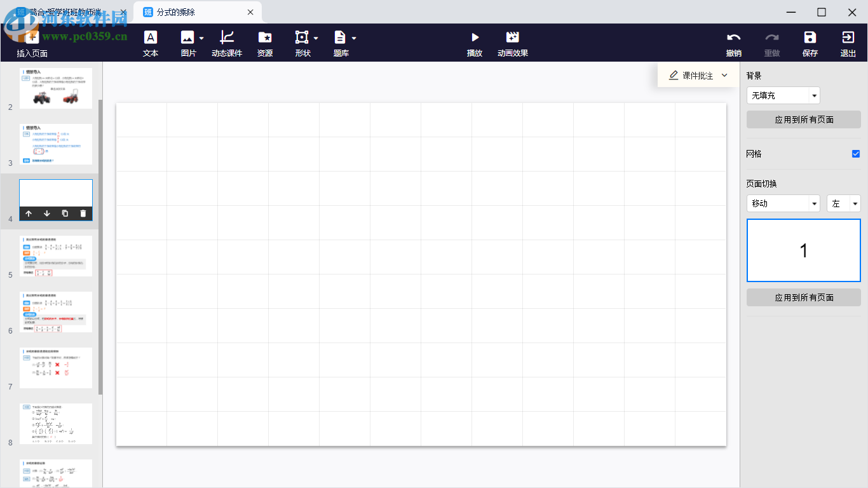The width and height of the screenshot is (868, 488).
Task: Toggle the Grid (网格) checkbox
Action: click(x=856, y=154)
